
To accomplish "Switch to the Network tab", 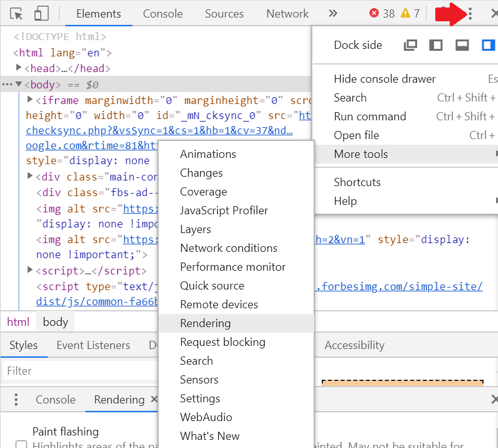I will pos(287,14).
